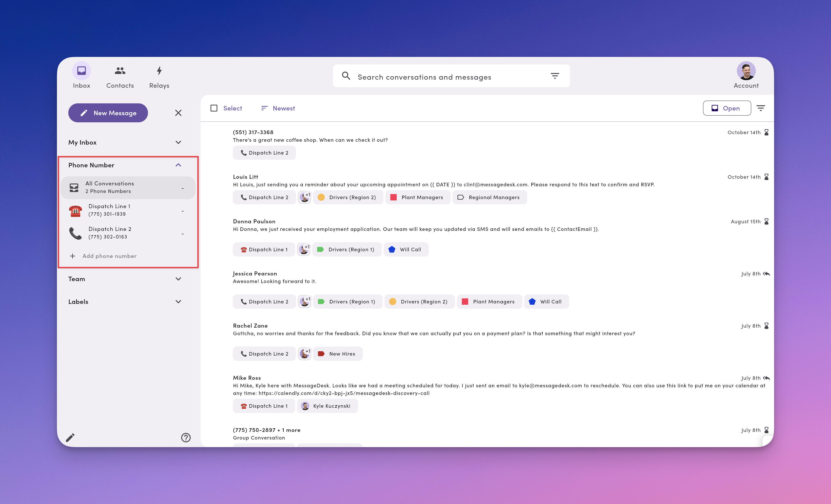Viewport: 831px width, 504px height.
Task: Expand the Labels section
Action: [178, 302]
